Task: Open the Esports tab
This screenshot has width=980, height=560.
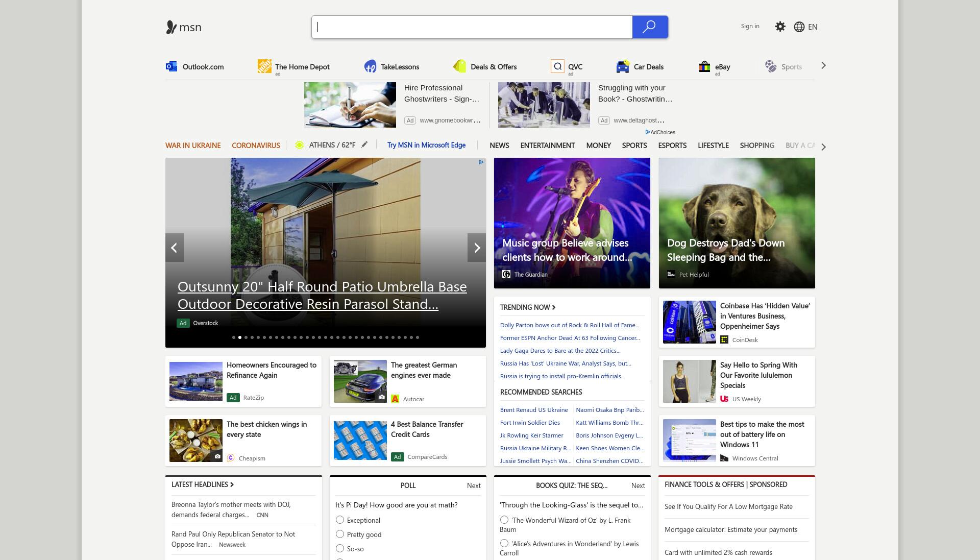Action: pos(672,145)
